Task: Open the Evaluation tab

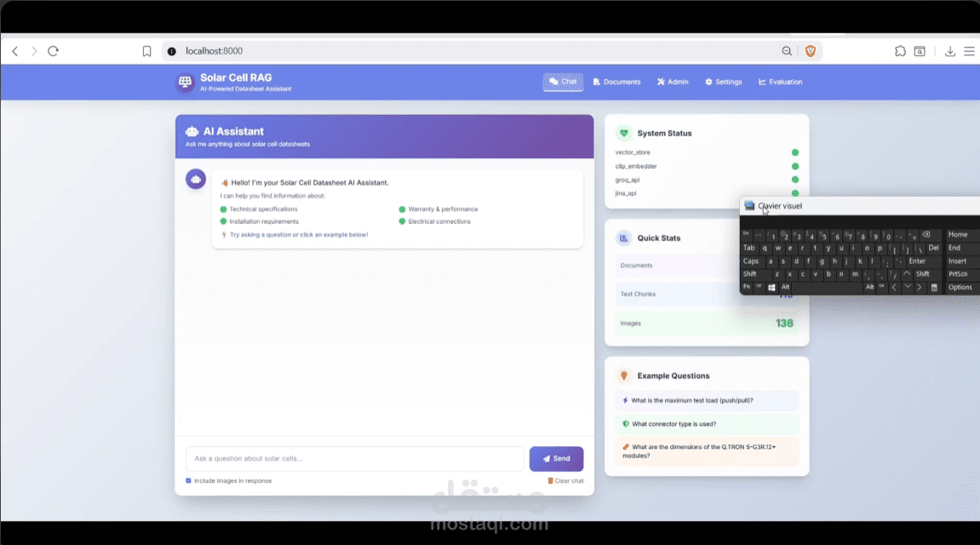Action: pyautogui.click(x=781, y=82)
